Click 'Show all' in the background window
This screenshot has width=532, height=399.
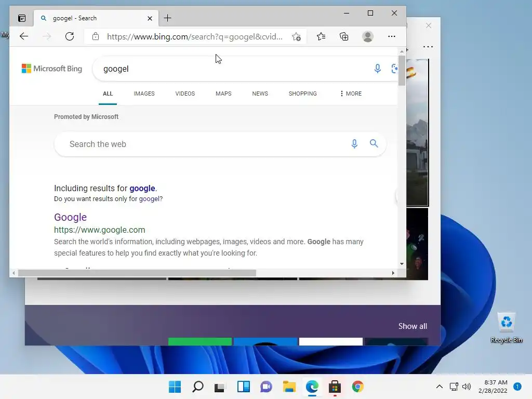413,326
